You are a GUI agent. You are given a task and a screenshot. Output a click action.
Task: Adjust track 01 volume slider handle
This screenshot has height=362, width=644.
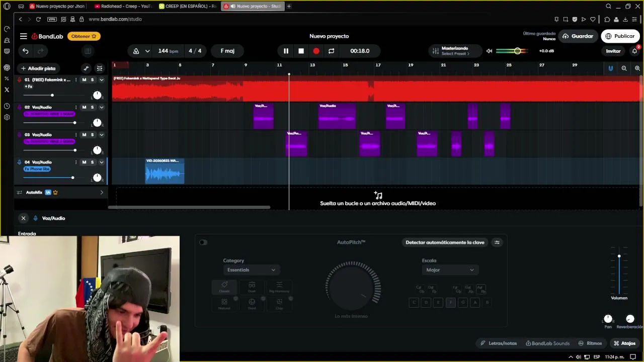[52, 95]
